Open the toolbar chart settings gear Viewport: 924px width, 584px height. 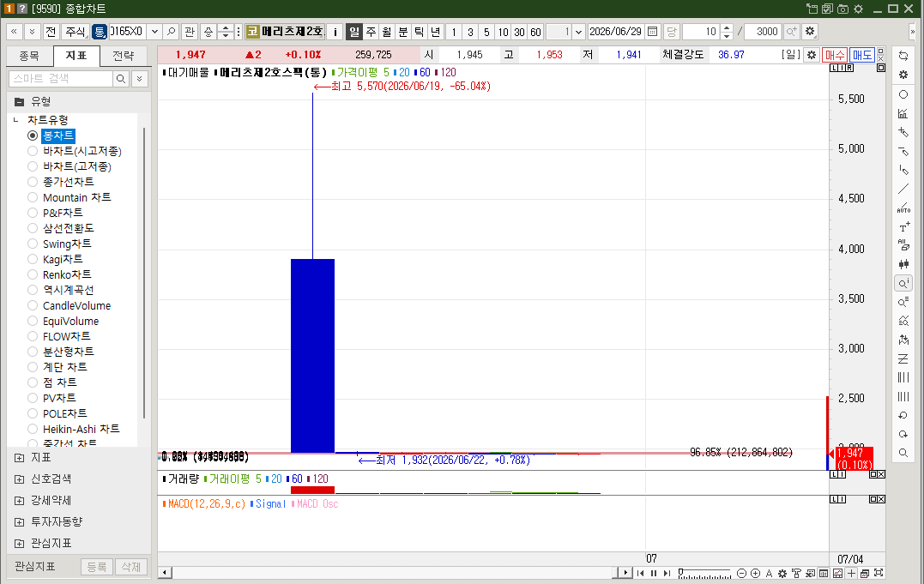click(x=810, y=31)
